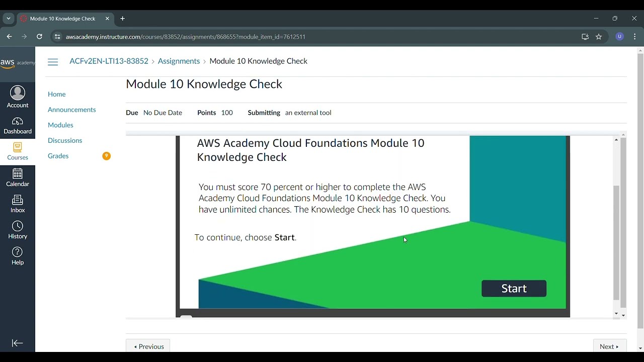644x362 pixels.
Task: Toggle the course menu hamburger icon
Action: coord(53,62)
